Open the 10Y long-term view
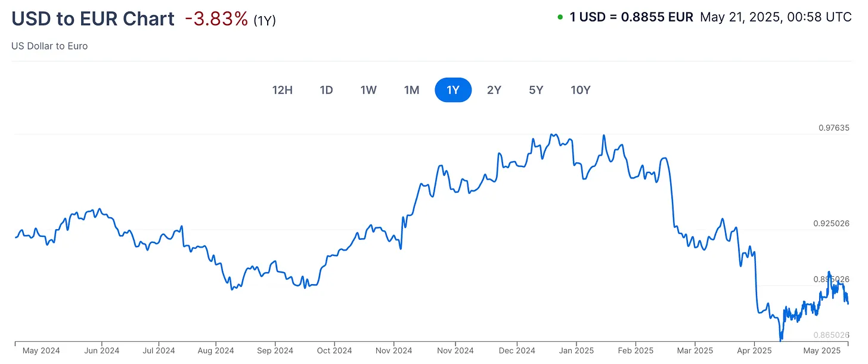The height and width of the screenshot is (364, 868). (x=580, y=90)
